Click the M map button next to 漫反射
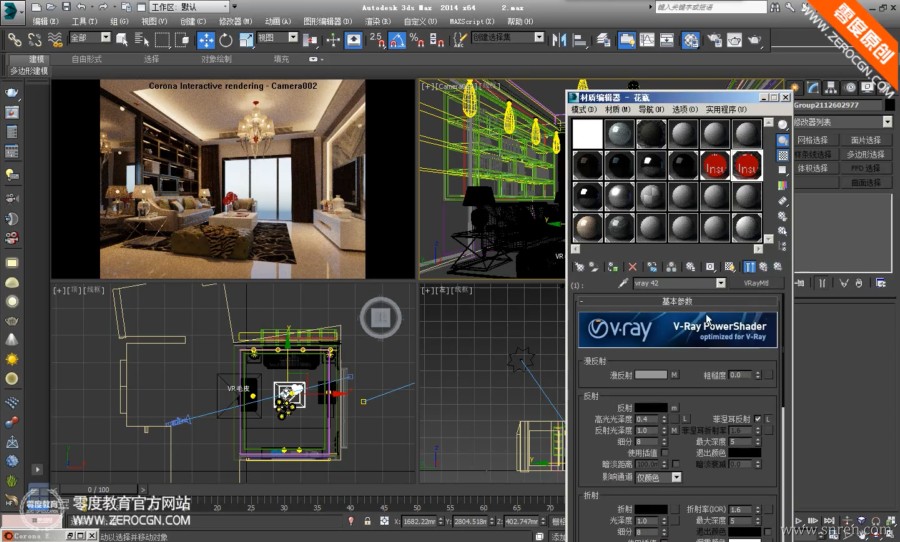Screen dimensions: 900x542 (x=674, y=375)
